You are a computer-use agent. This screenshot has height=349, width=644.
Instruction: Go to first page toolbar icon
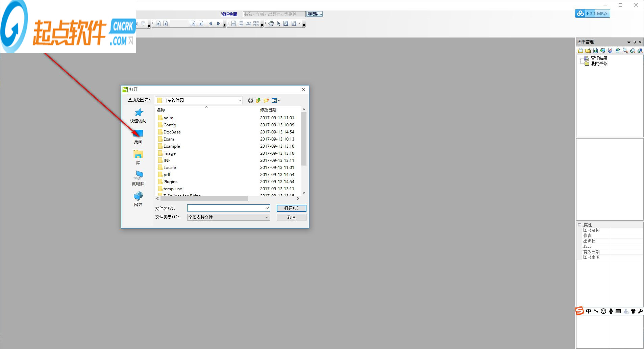coord(158,23)
